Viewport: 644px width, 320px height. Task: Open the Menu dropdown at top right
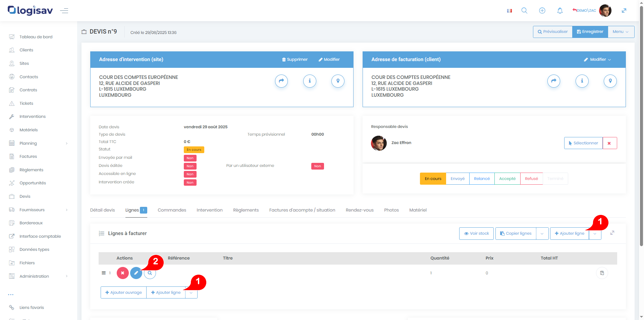(x=621, y=32)
